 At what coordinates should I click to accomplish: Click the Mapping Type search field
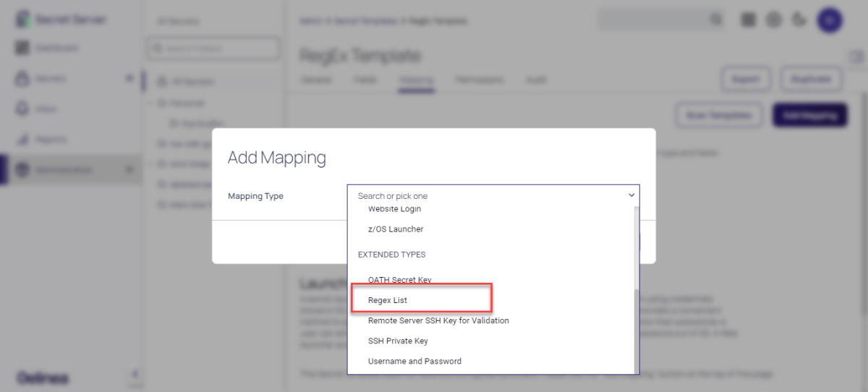[485, 196]
